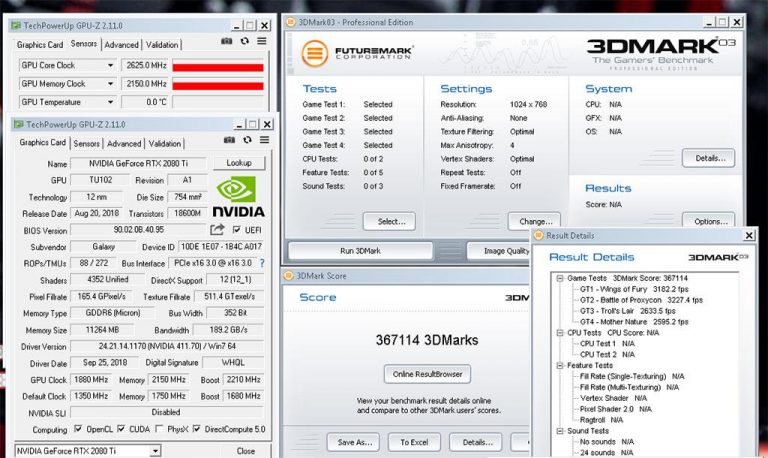This screenshot has width=768, height=458.
Task: Click the BIOS export share icon
Action: click(217, 229)
